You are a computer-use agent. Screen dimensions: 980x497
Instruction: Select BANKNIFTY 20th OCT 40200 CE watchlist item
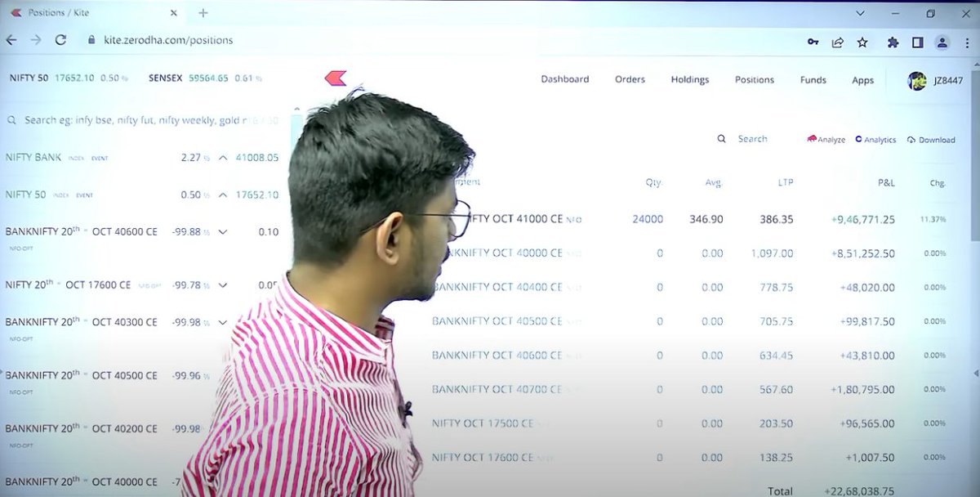(x=82, y=428)
